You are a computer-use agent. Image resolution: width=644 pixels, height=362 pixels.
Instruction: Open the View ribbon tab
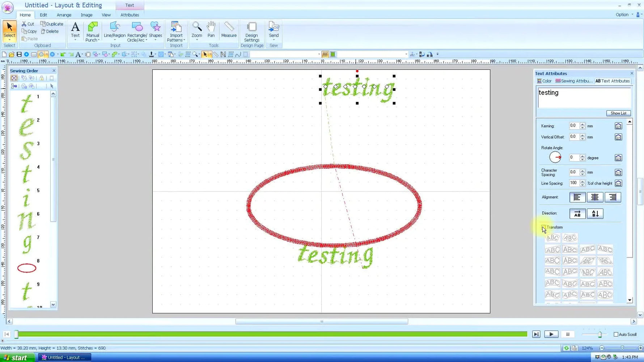pyautogui.click(x=106, y=15)
